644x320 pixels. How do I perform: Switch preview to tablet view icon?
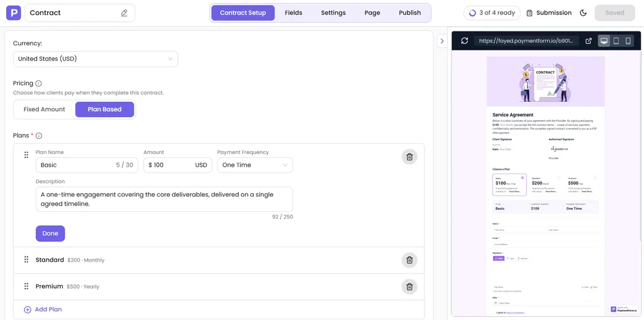coord(616,41)
